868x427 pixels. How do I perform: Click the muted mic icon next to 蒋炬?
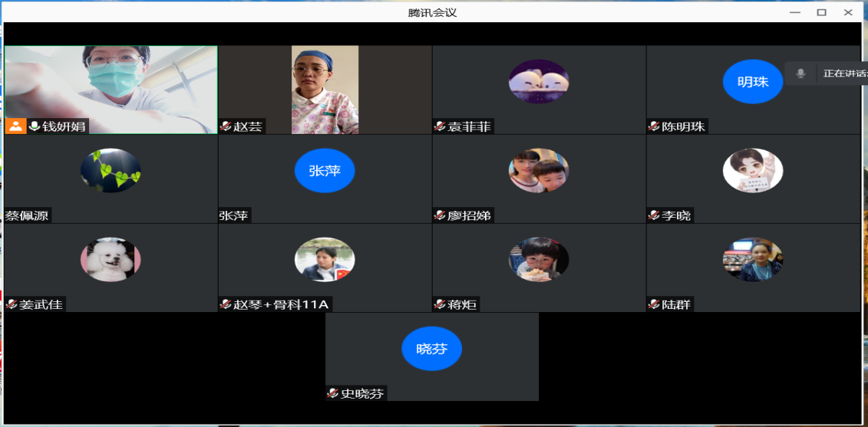(440, 304)
